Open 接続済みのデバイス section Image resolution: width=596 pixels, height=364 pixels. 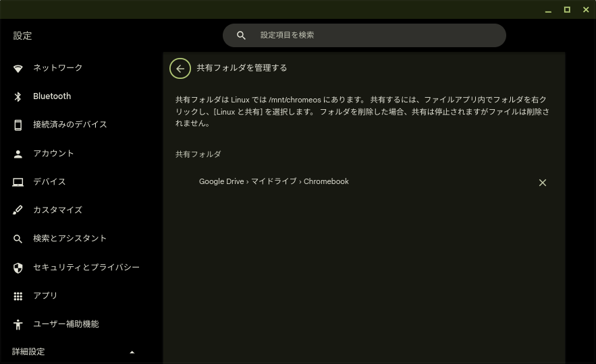pyautogui.click(x=70, y=125)
